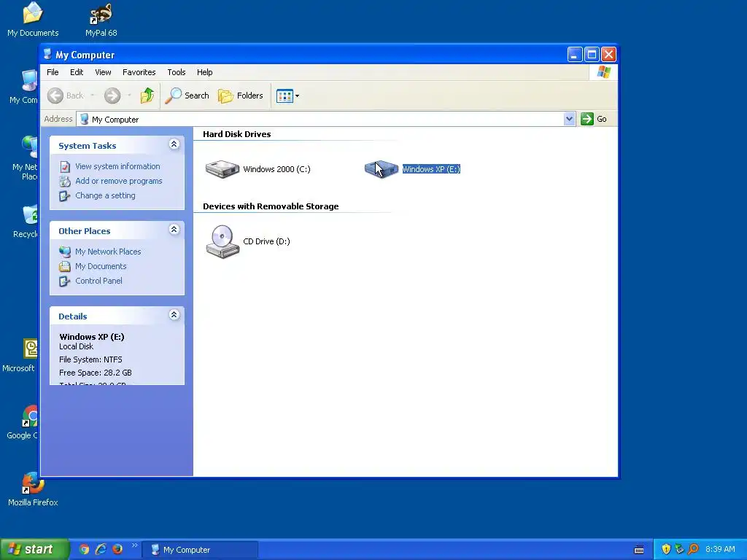Click the Control Panel sidebar icon
This screenshot has width=747, height=560.
[65, 281]
